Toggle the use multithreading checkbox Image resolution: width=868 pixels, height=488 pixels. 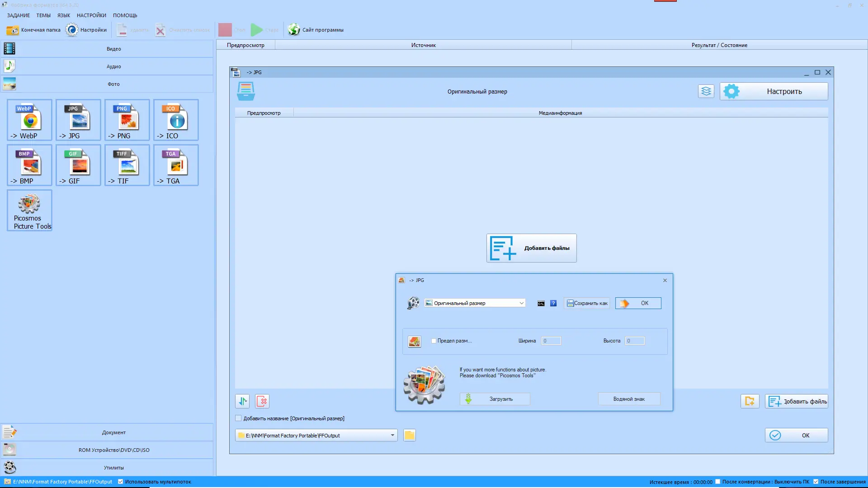121,482
